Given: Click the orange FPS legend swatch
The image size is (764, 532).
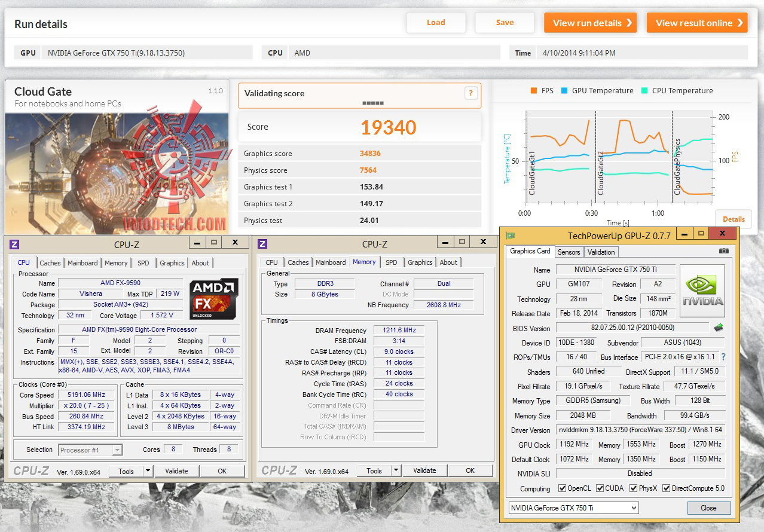Looking at the screenshot, I should coord(533,91).
